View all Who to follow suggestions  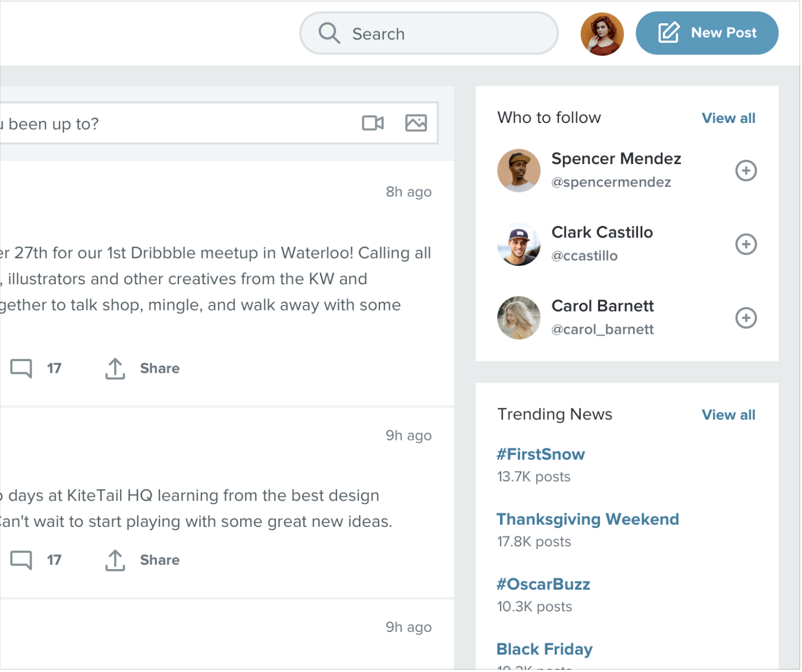pyautogui.click(x=728, y=118)
